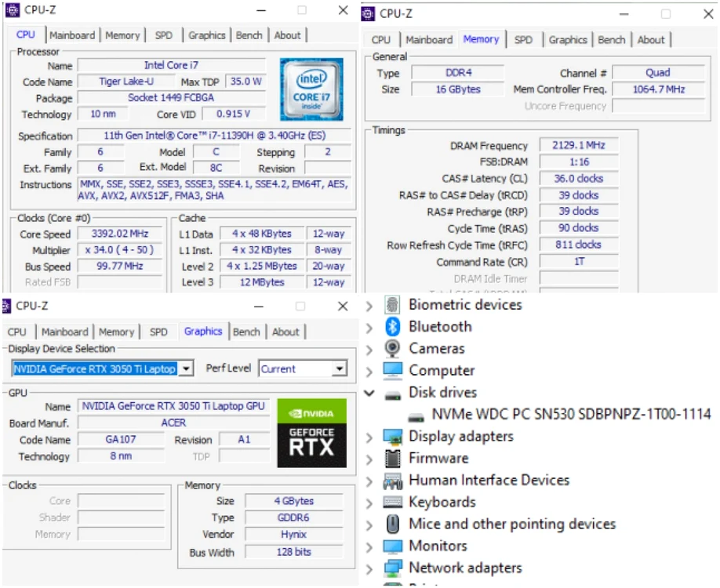Image resolution: width=720 pixels, height=588 pixels.
Task: Expand the Human Interface Devices node
Action: tap(369, 481)
